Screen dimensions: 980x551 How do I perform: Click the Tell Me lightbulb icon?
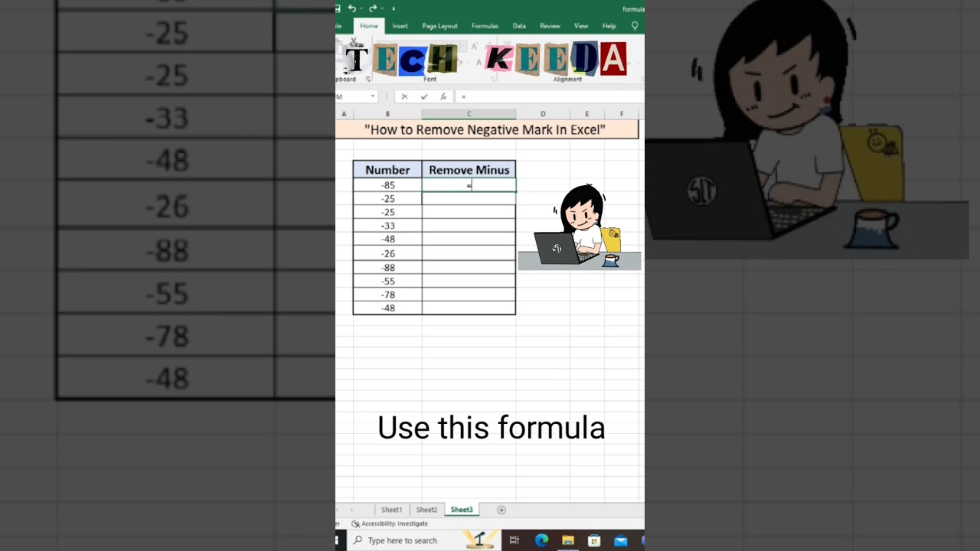point(635,26)
